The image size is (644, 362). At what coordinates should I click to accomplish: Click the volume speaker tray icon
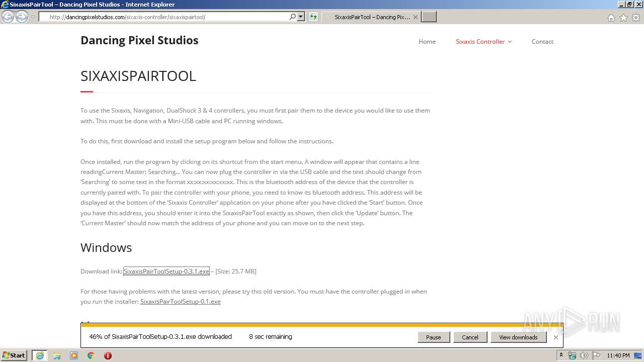[x=584, y=355]
